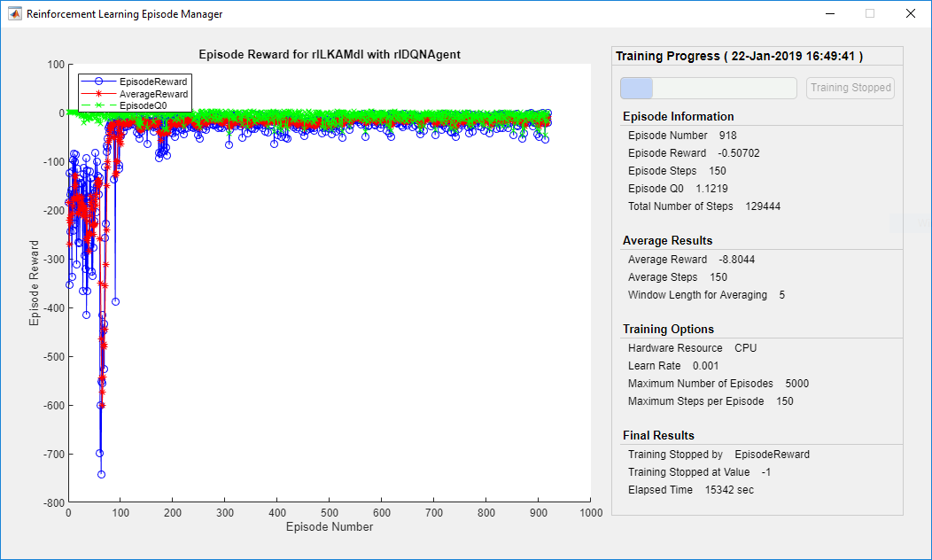Click the Learn Rate value 0.001

[705, 366]
